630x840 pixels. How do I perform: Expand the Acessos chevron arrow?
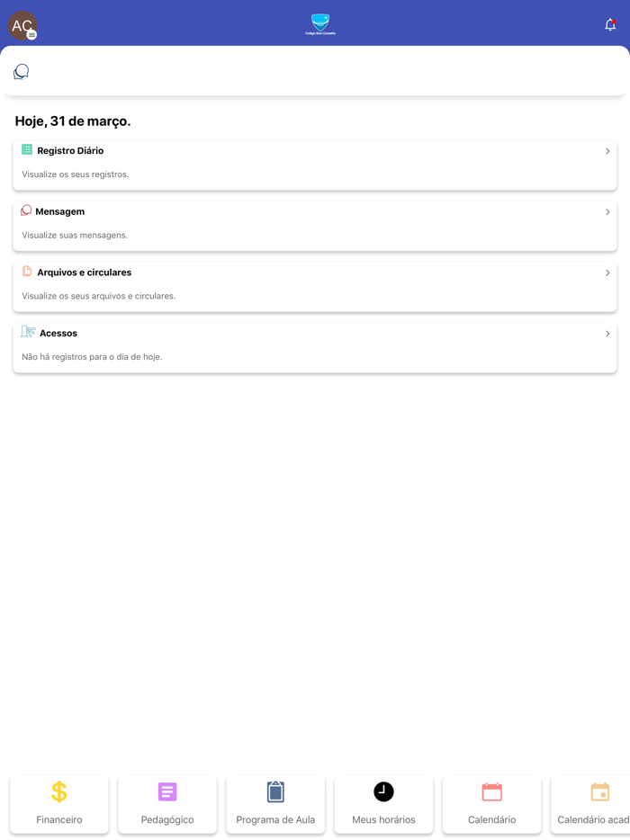607,334
